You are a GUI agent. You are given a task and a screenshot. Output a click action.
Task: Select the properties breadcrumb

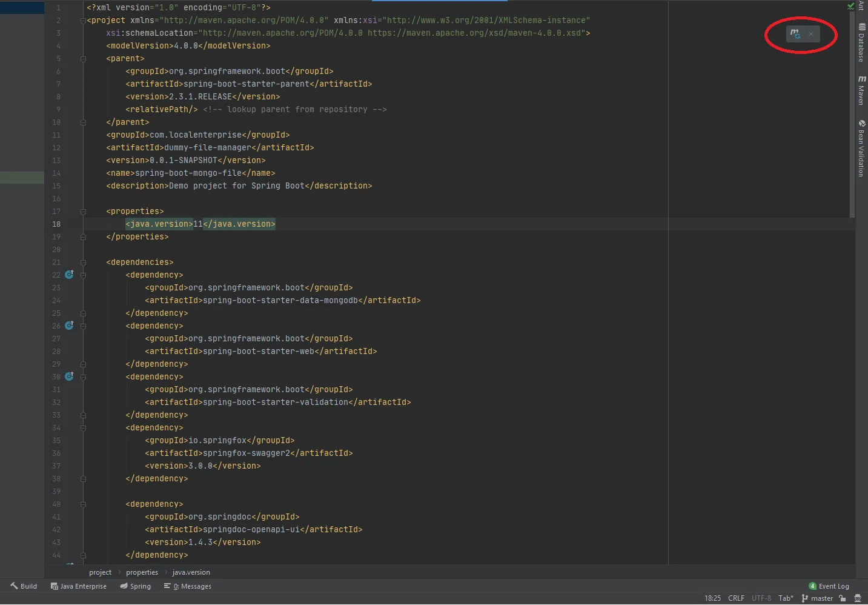(142, 572)
